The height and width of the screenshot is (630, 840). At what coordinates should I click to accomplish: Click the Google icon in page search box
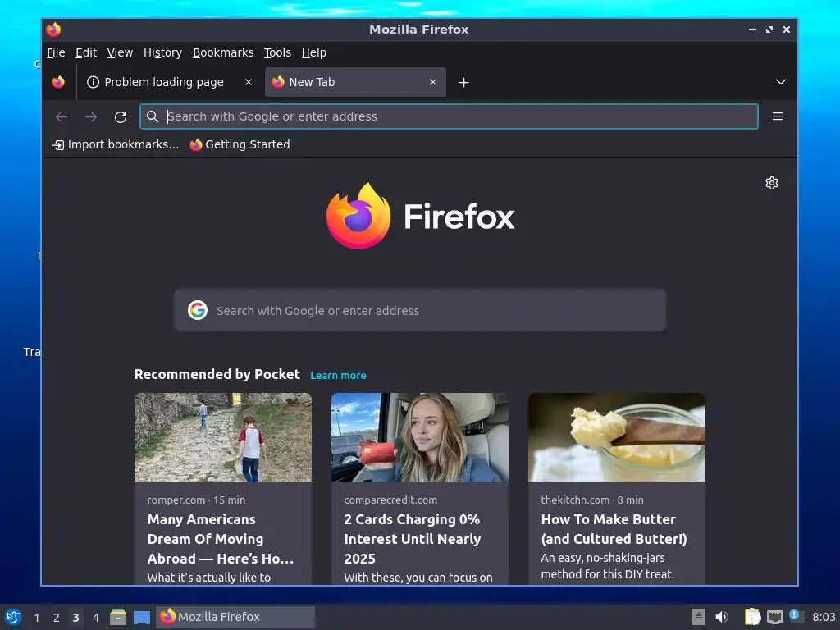(x=198, y=310)
